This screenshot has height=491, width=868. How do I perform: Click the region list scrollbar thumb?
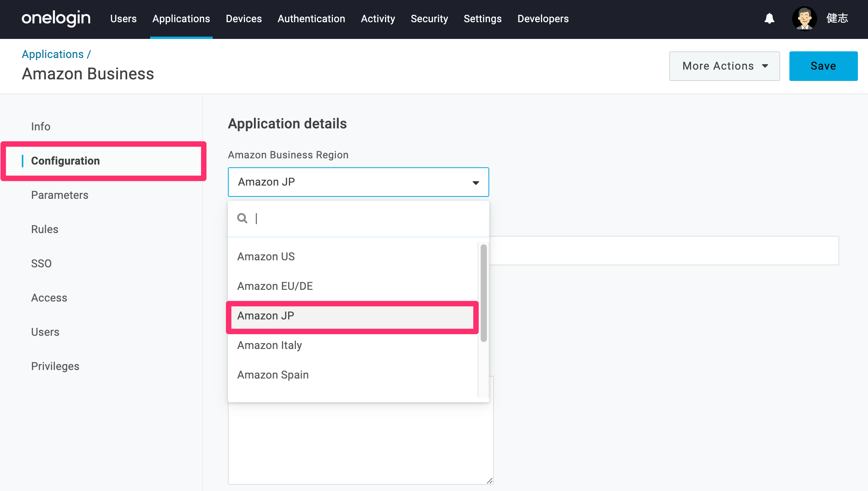click(484, 293)
